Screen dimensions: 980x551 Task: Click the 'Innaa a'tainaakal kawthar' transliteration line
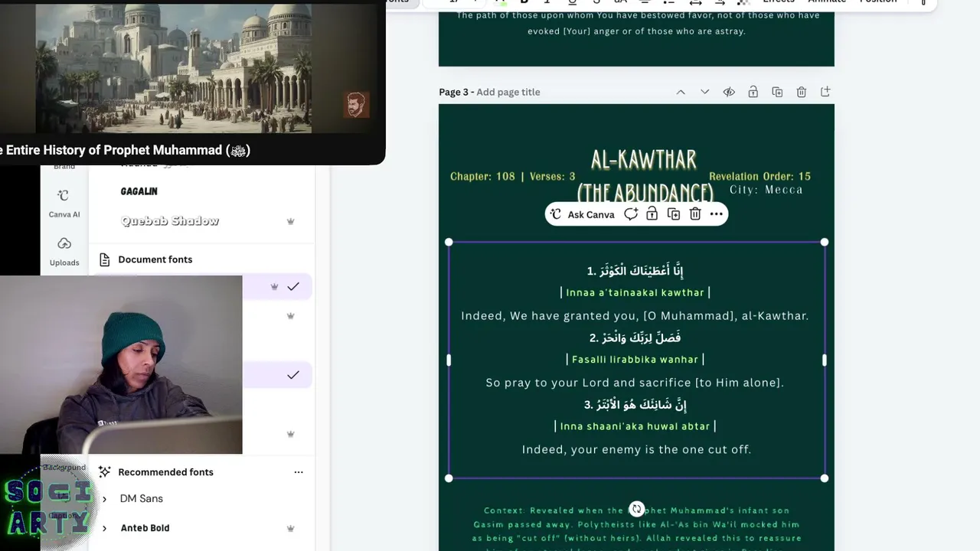click(635, 292)
